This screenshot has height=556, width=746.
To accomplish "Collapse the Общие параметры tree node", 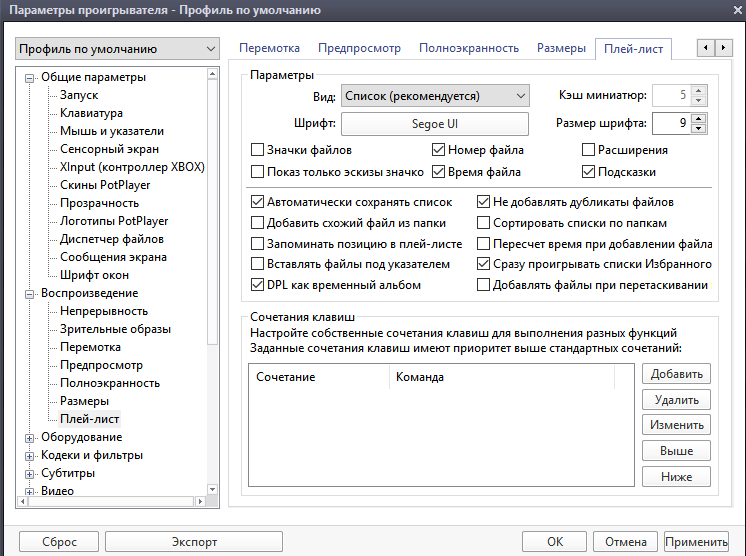I will [29, 78].
